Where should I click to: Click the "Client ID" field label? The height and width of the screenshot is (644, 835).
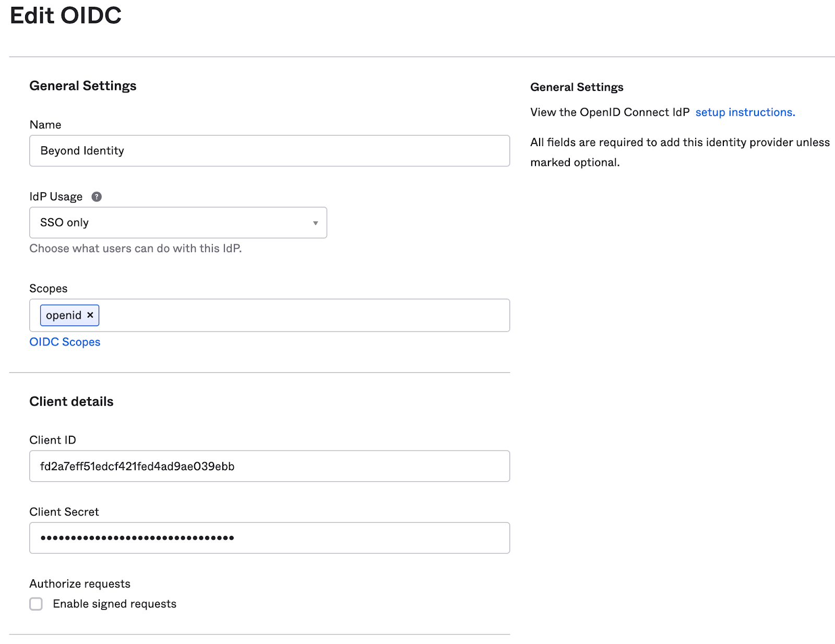(53, 440)
